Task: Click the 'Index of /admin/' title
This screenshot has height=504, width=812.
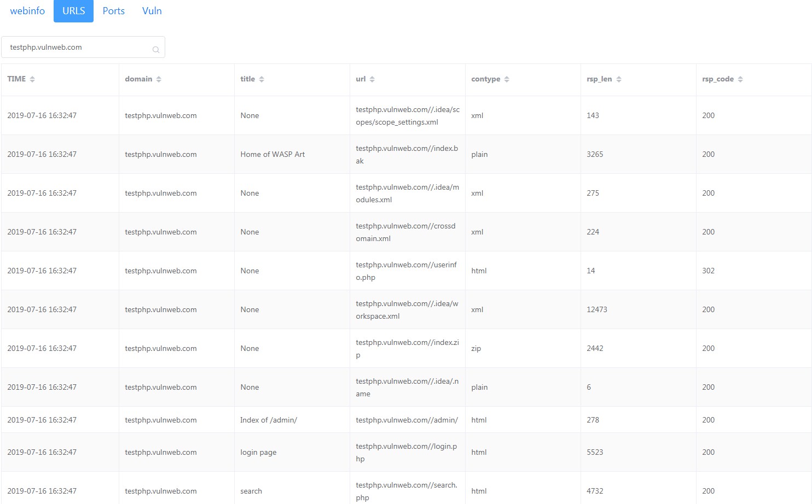Action: [269, 420]
